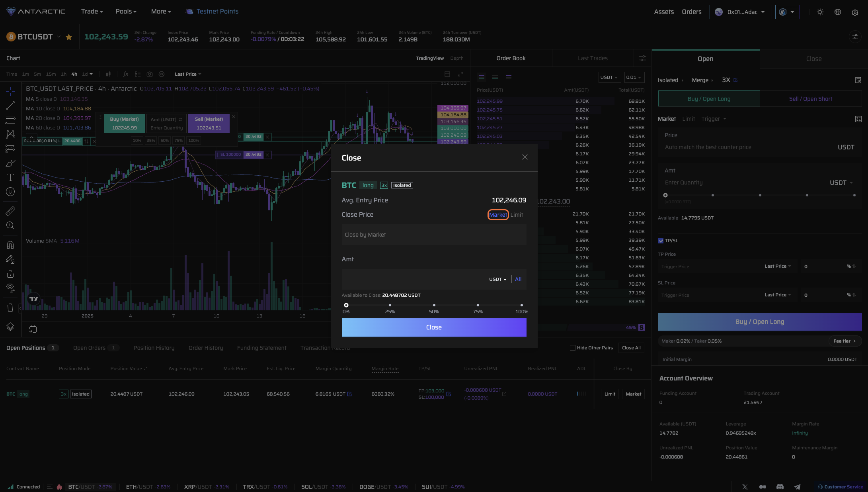Click the gradient Close button in dialog
Image resolution: width=868 pixels, height=492 pixels.
[434, 327]
